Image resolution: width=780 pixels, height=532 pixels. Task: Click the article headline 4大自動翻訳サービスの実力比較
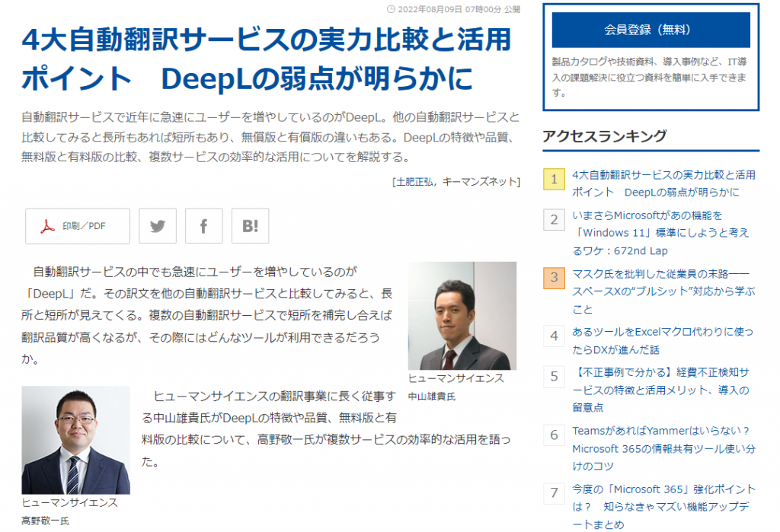267,59
